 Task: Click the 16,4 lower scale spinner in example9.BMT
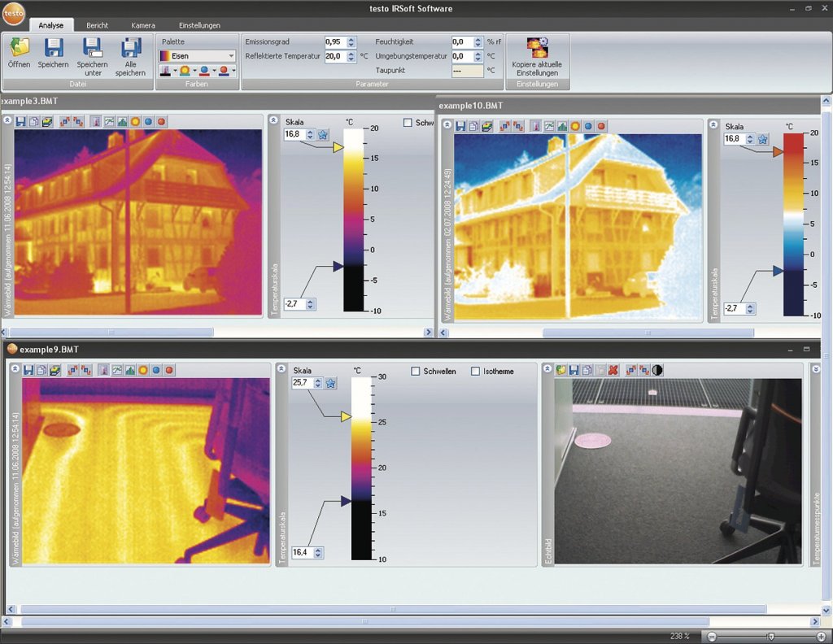318,553
